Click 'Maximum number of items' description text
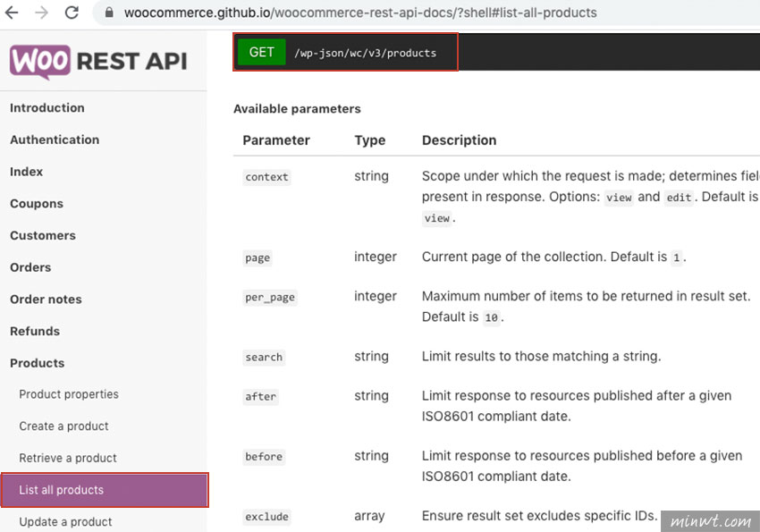760x532 pixels. [586, 307]
